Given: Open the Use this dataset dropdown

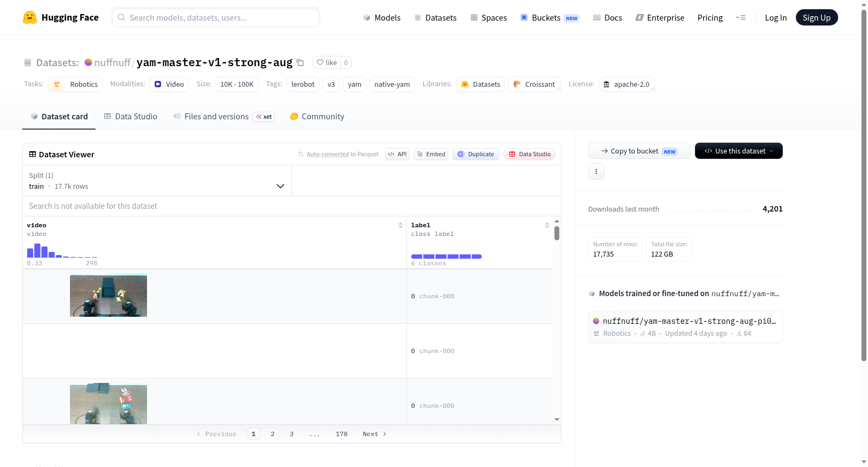Looking at the screenshot, I should (x=739, y=151).
